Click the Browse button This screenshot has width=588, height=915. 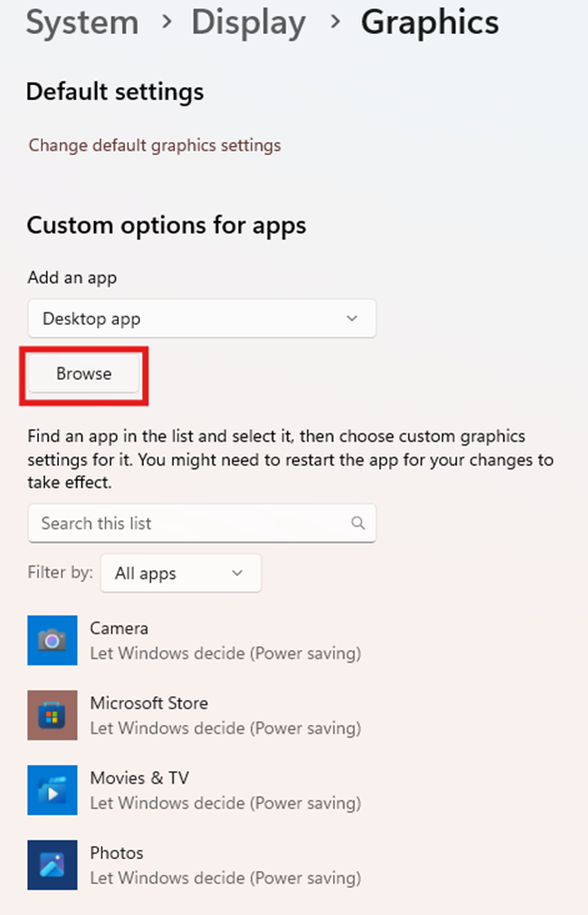click(x=84, y=374)
